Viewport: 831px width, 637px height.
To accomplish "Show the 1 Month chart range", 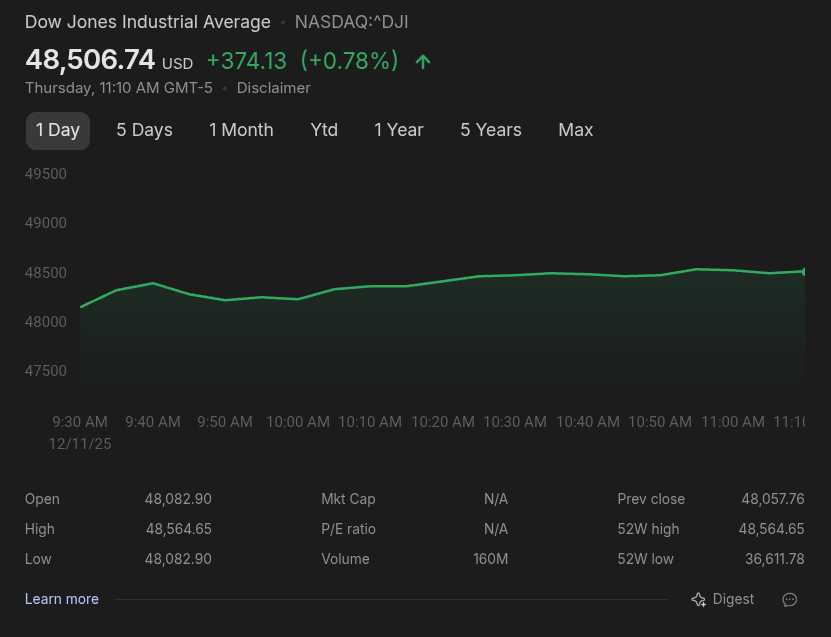I will click(x=241, y=130).
